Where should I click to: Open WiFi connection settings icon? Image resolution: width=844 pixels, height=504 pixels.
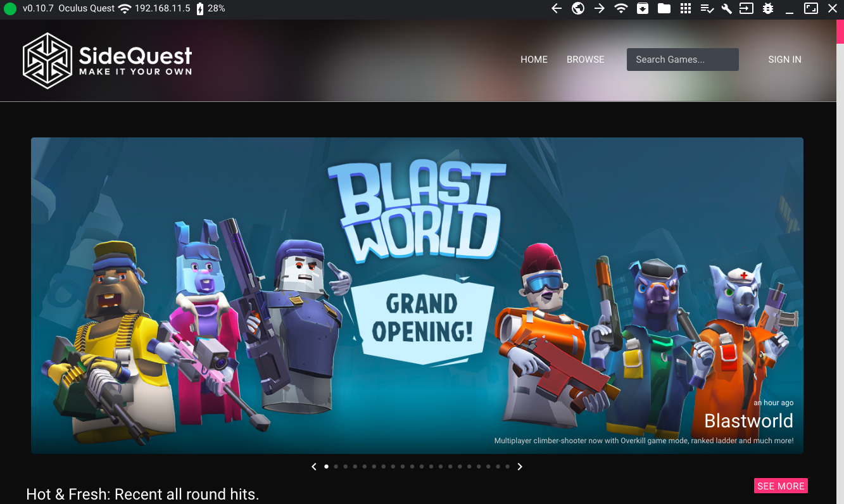620,8
